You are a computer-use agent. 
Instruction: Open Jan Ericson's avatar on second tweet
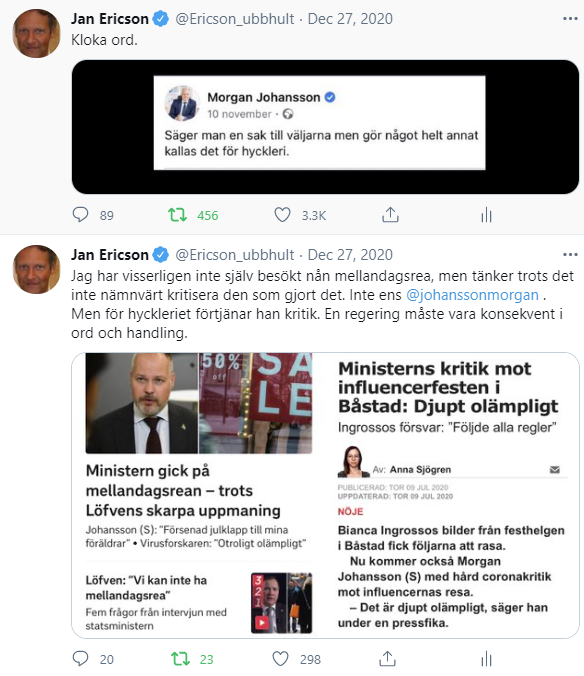pos(37,269)
